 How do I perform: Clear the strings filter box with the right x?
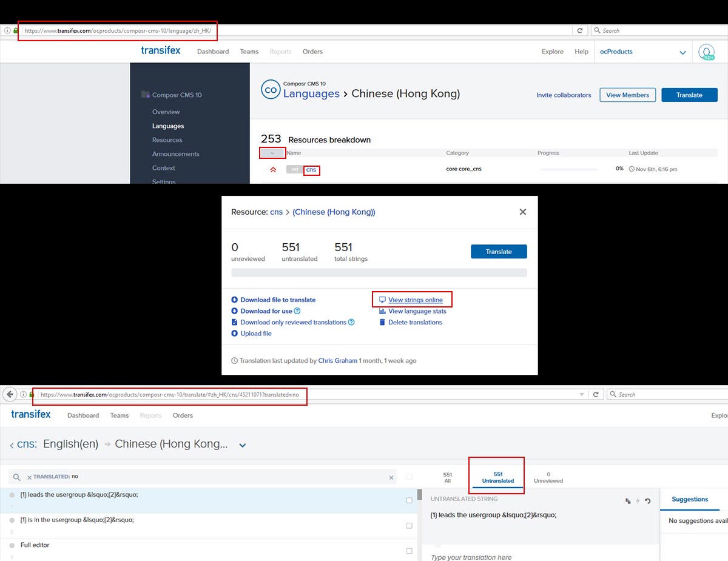(x=391, y=478)
